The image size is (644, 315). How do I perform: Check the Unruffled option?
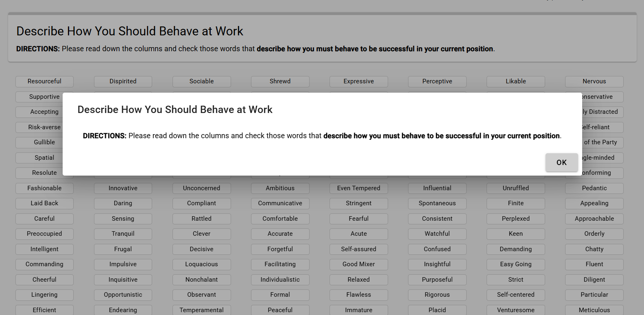coord(515,188)
